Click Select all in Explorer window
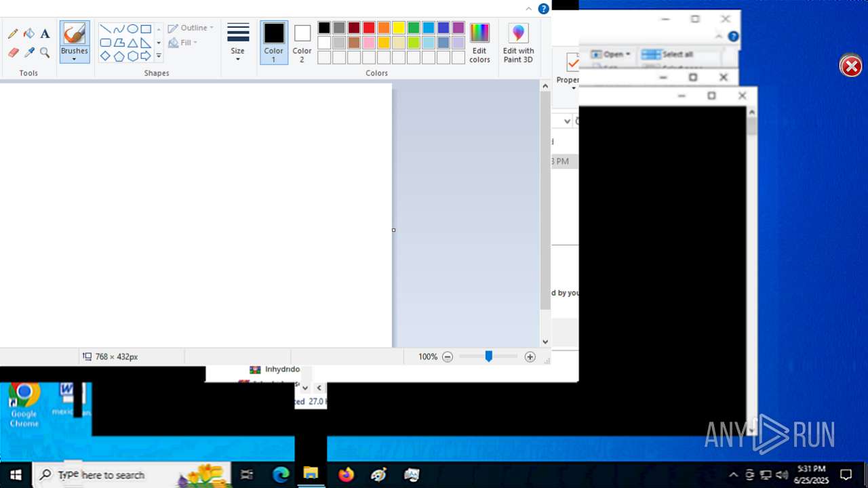Screen dimensions: 868x488 click(668, 54)
